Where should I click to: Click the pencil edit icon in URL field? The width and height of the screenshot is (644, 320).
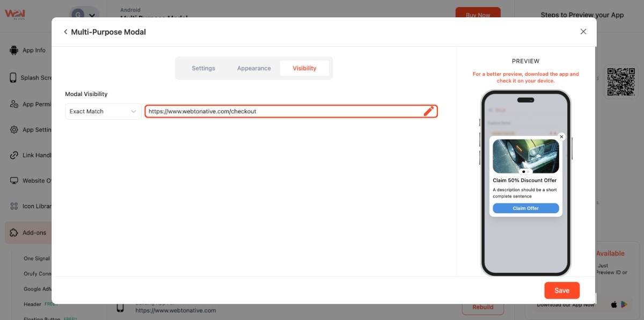(428, 111)
